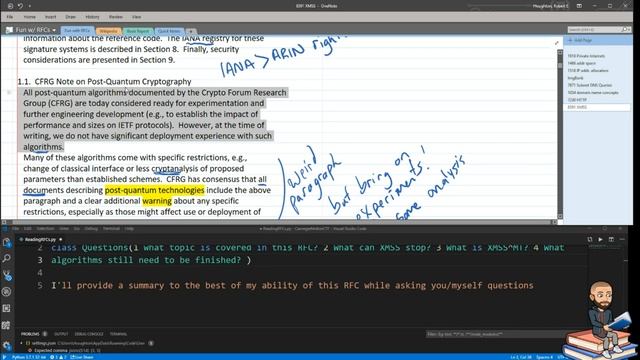Image resolution: width=640 pixels, height=360 pixels.
Task: Open VS Code Extensions icon
Action: [7, 309]
